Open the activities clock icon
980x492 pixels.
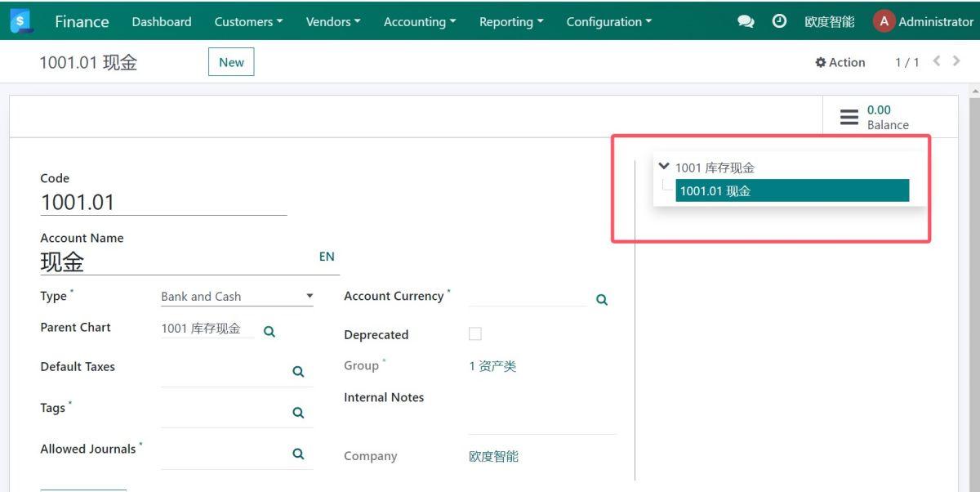[779, 21]
